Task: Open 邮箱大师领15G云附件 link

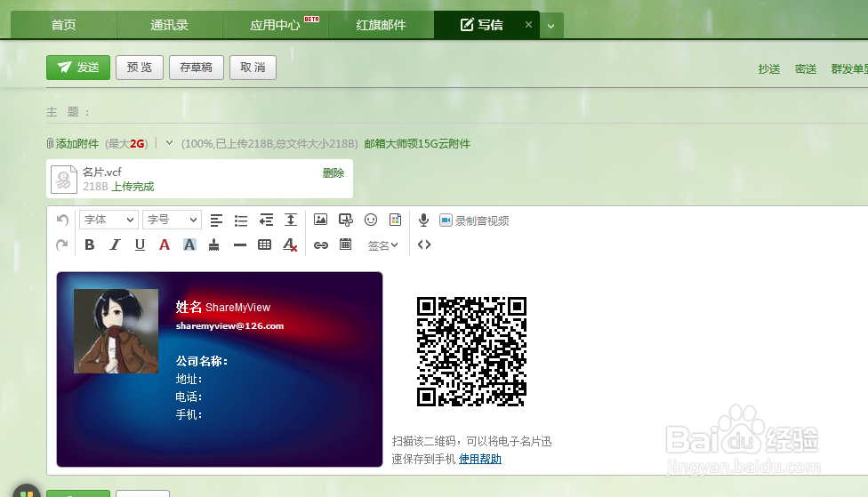Action: click(x=417, y=144)
